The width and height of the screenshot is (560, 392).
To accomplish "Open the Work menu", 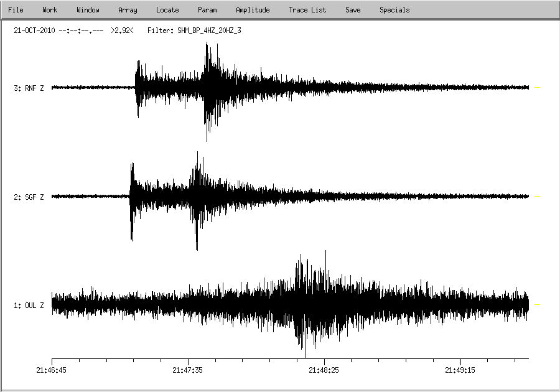I will pos(50,10).
